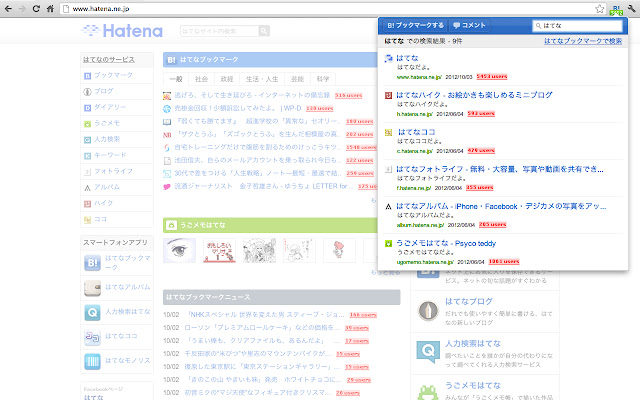Click はてなブックマーク smartphone app icon

(92, 263)
